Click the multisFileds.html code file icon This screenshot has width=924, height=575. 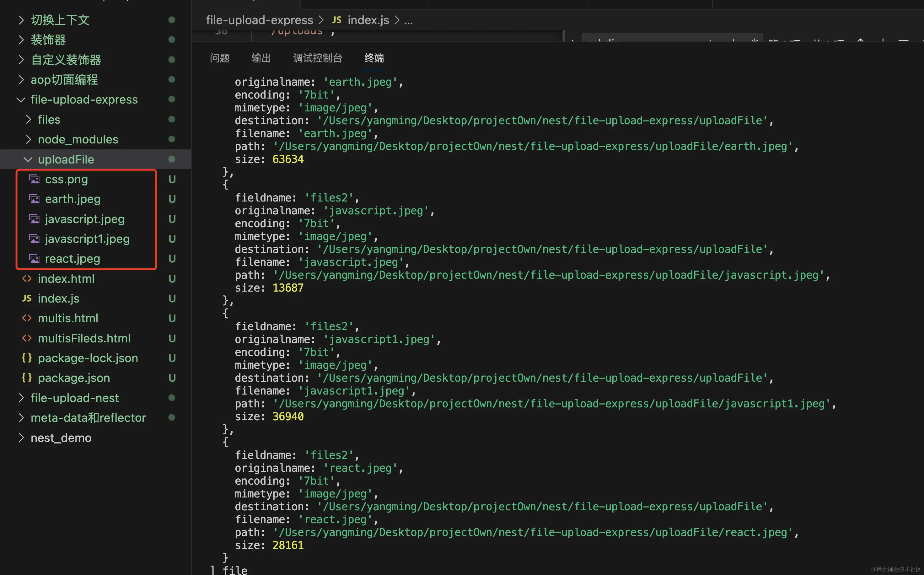(27, 338)
